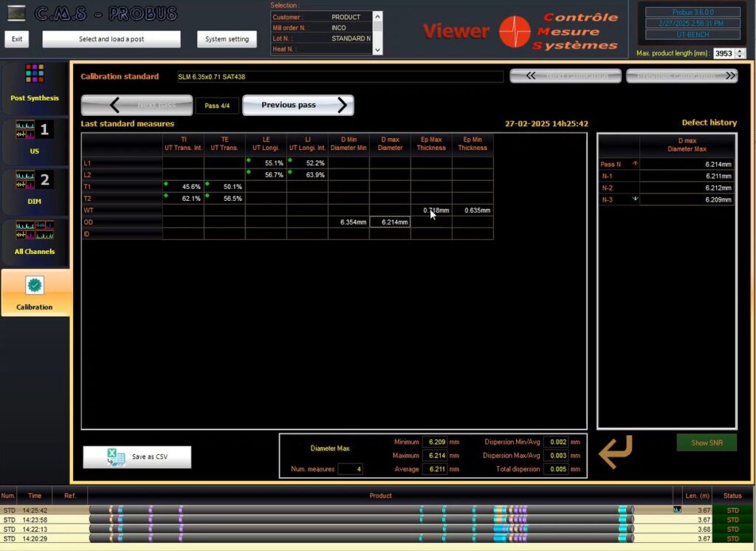Open the US channel 1 panel

pyautogui.click(x=35, y=137)
